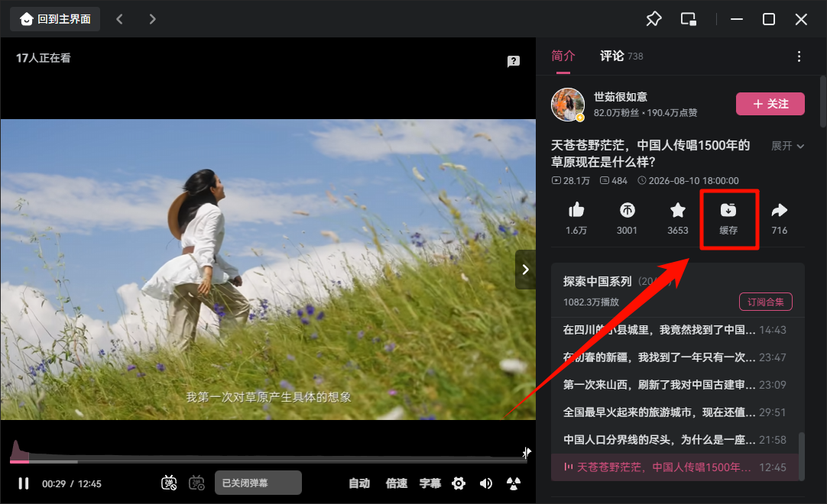The width and height of the screenshot is (827, 504).
Task: Open danmaku settings icon
Action: tap(196, 483)
